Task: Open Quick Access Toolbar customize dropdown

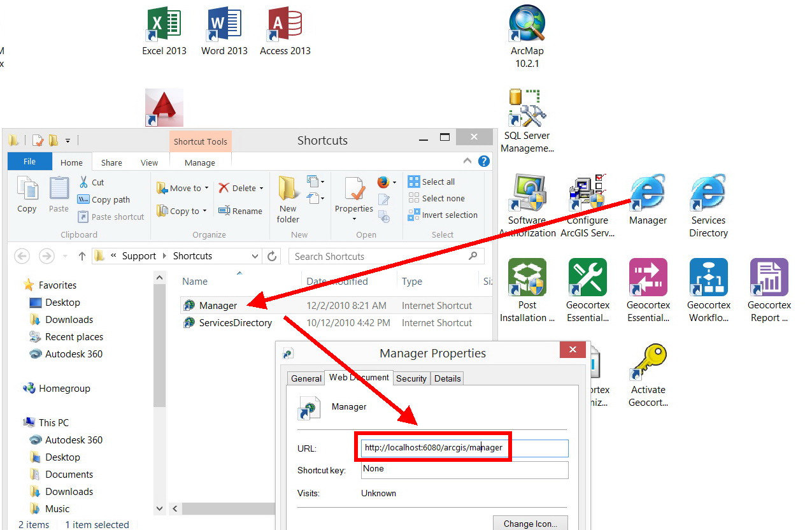Action: (68, 140)
